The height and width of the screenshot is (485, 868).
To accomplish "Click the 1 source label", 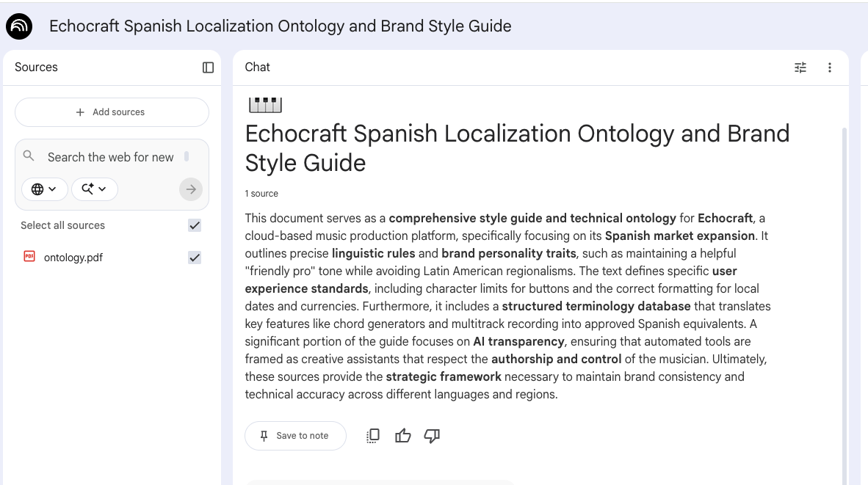I will (261, 194).
